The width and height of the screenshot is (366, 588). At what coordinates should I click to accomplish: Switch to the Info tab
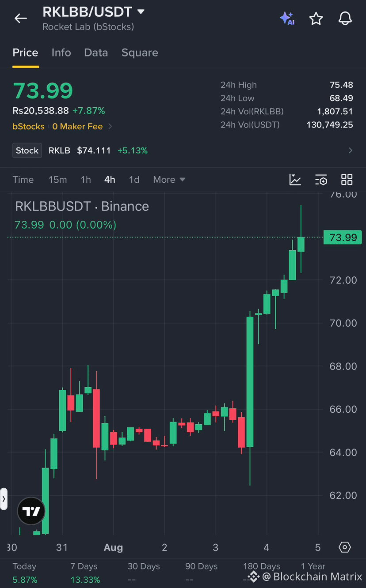tap(61, 53)
